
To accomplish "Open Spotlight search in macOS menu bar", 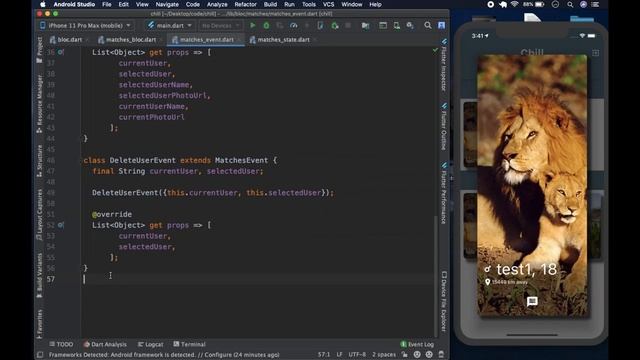I will pyautogui.click(x=570, y=4).
